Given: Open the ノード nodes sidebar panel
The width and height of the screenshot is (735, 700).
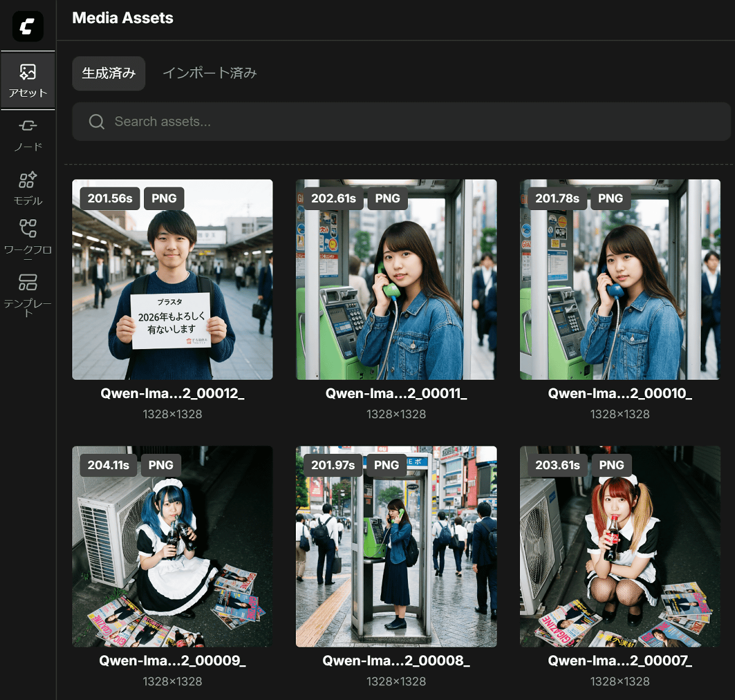Looking at the screenshot, I should tap(28, 135).
